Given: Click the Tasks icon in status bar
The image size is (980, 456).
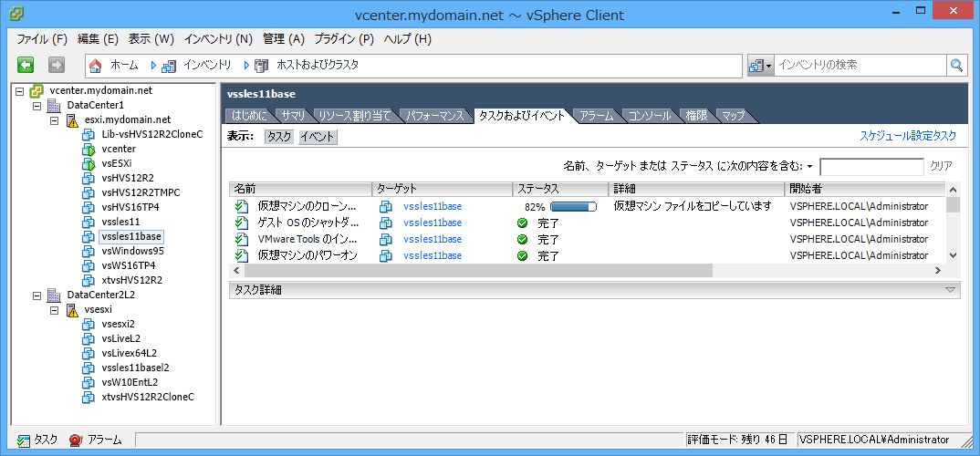Looking at the screenshot, I should 24,440.
